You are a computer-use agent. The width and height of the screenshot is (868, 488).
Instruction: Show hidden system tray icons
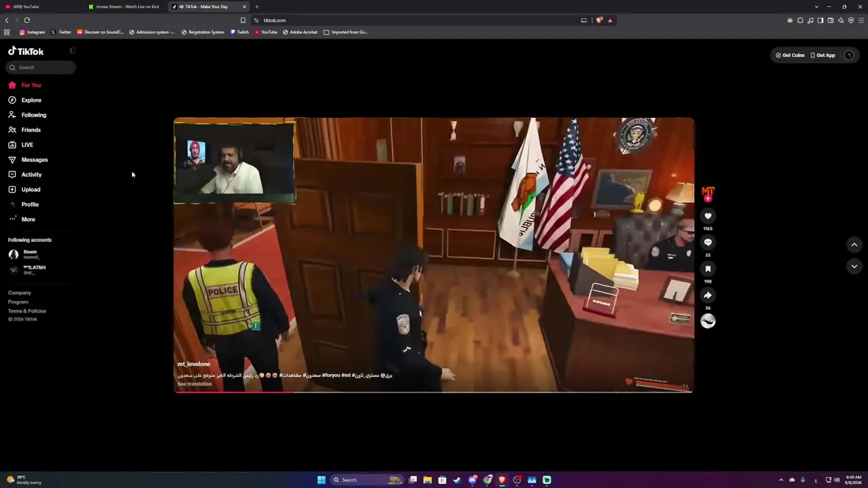[781, 480]
